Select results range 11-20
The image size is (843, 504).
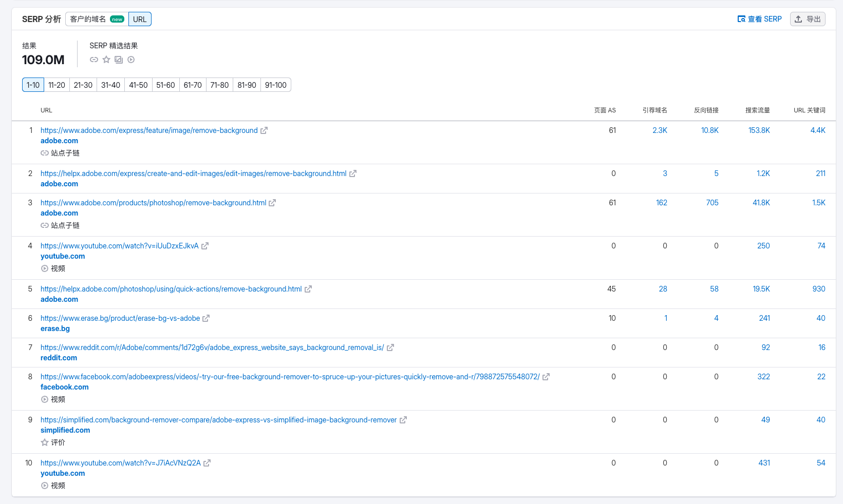coord(57,85)
